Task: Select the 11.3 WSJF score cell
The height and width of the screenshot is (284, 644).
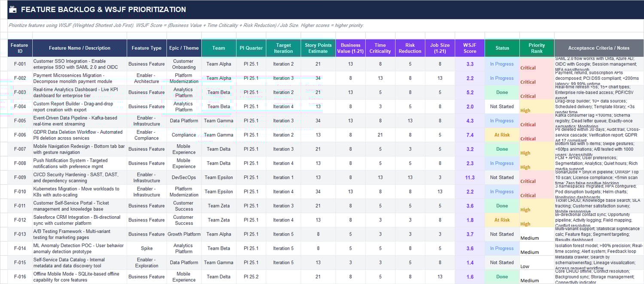Action: click(470, 177)
